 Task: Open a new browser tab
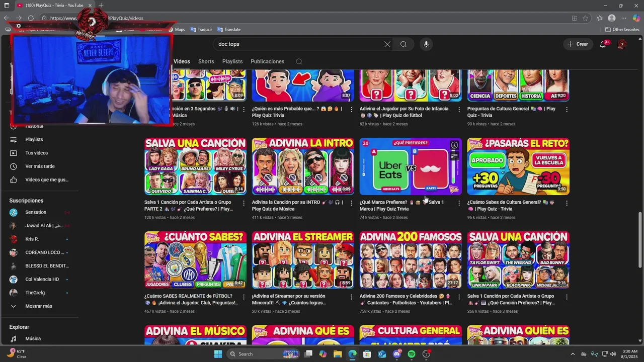click(101, 6)
